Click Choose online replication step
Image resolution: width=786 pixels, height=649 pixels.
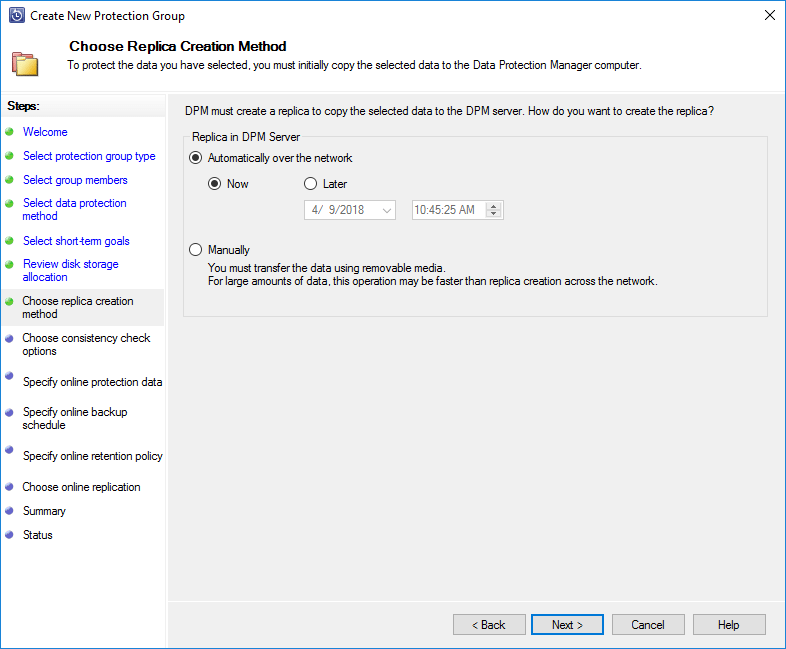click(81, 487)
